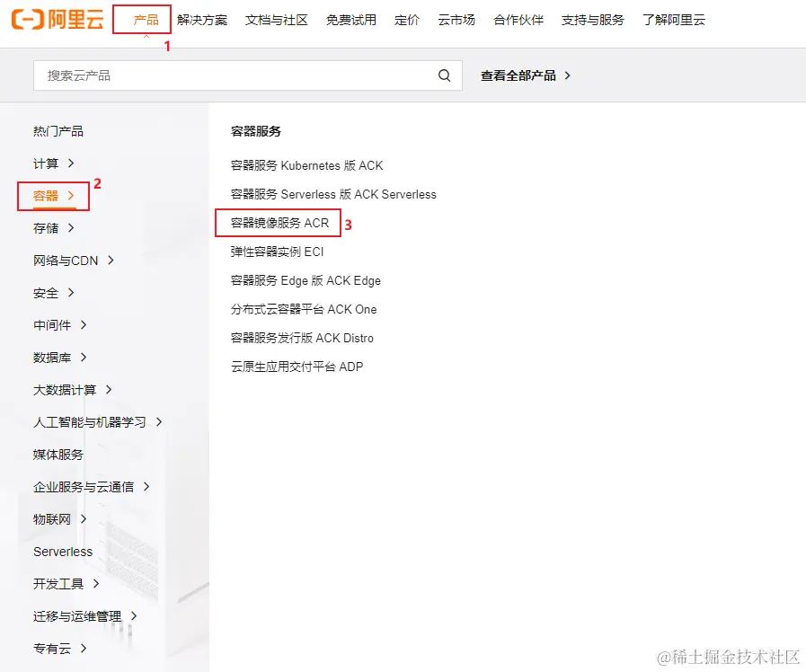Open 云原生应用交付平台 ADP

[297, 367]
